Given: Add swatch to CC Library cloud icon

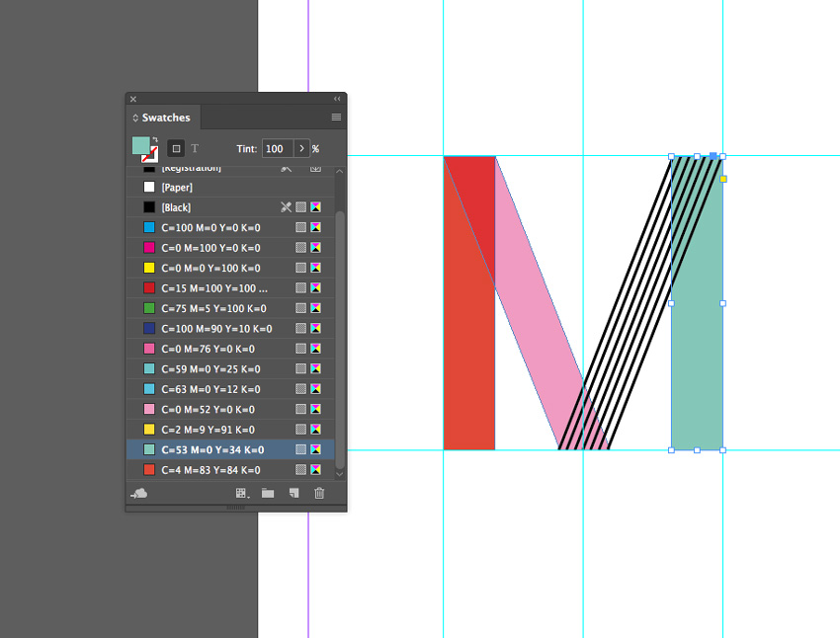Looking at the screenshot, I should tap(139, 494).
